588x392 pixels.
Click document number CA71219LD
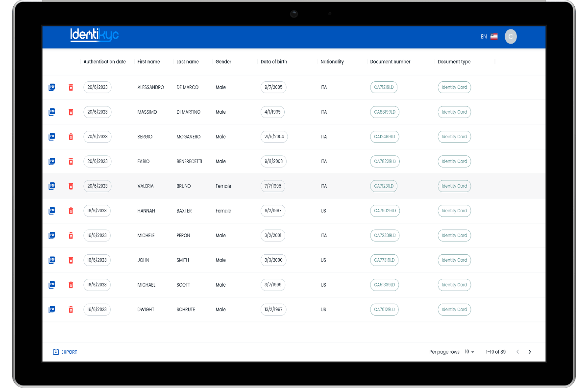pyautogui.click(x=384, y=87)
